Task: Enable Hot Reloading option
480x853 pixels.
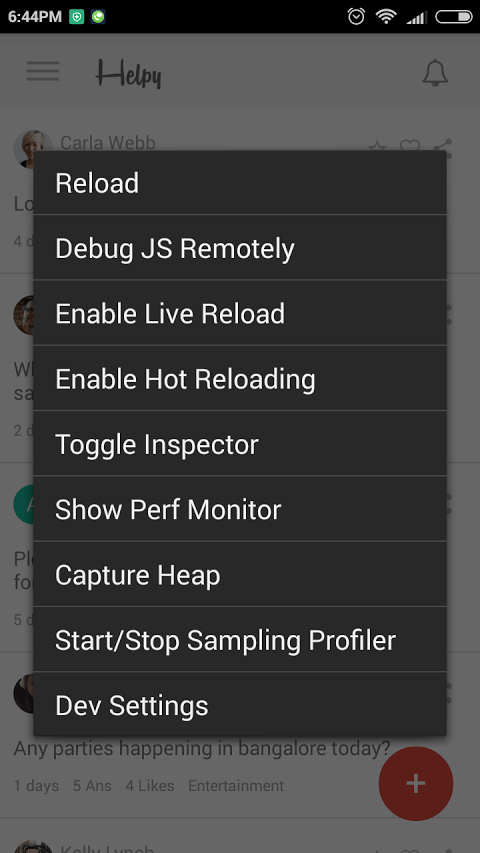Action: click(240, 378)
